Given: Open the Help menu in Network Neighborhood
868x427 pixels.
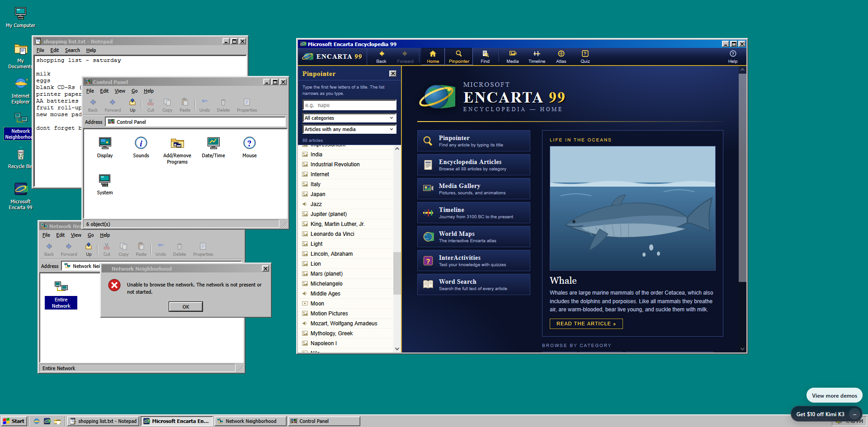Looking at the screenshot, I should click(105, 235).
